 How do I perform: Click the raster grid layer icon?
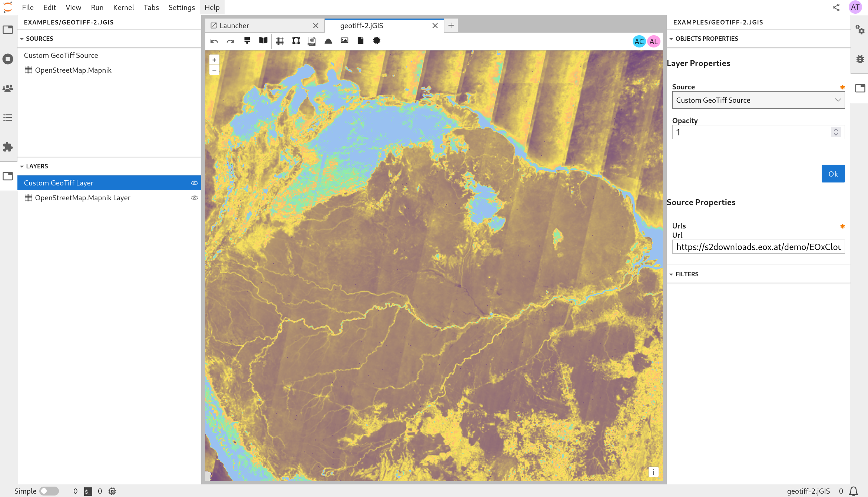280,41
